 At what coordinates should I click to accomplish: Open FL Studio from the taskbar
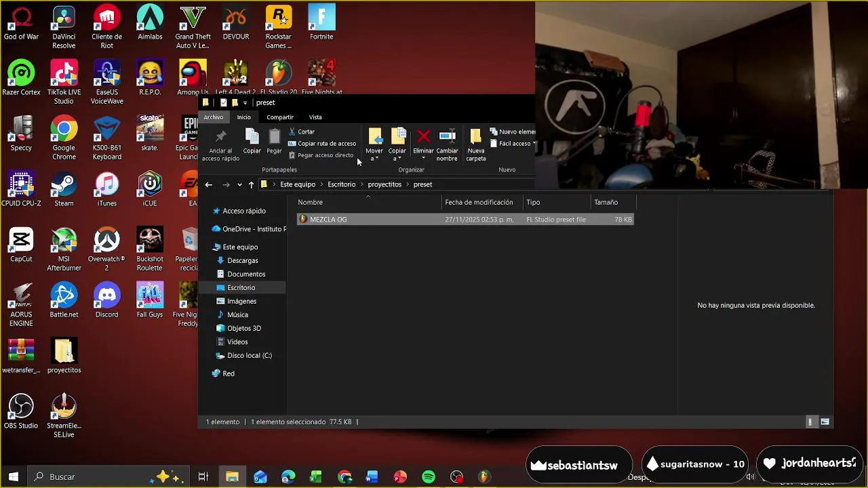coord(484,476)
